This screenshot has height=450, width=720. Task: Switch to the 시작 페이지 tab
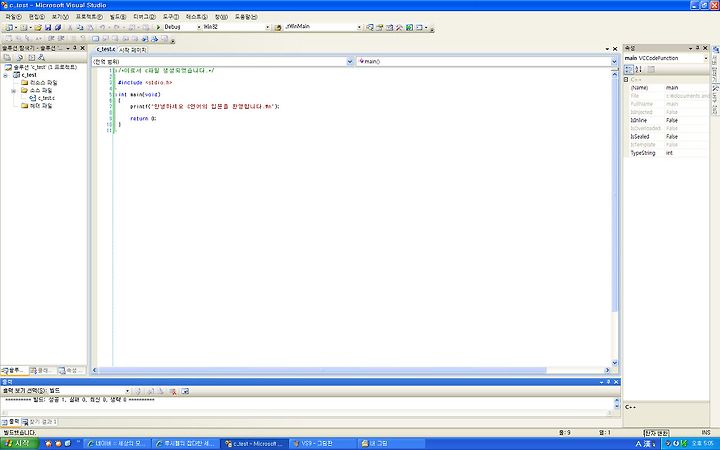133,50
